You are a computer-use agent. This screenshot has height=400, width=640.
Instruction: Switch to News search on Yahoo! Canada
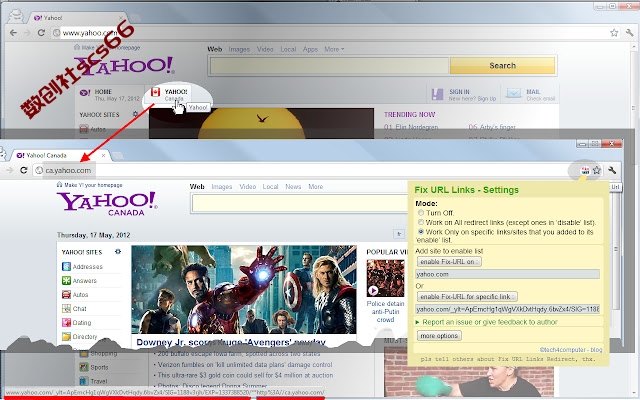293,187
